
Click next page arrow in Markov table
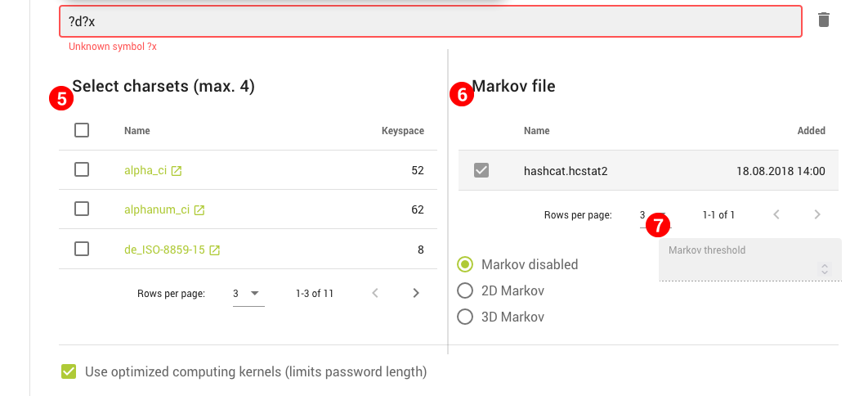coord(817,215)
